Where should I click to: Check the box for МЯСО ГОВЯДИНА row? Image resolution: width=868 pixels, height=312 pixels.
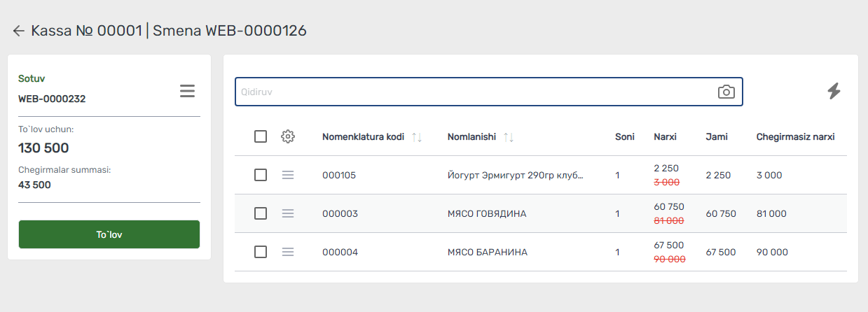click(x=261, y=213)
